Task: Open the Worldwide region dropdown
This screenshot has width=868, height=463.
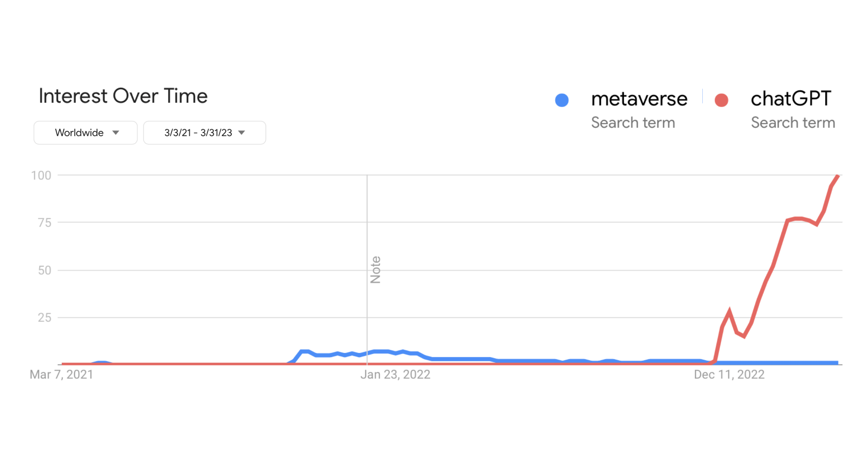Action: coord(85,132)
